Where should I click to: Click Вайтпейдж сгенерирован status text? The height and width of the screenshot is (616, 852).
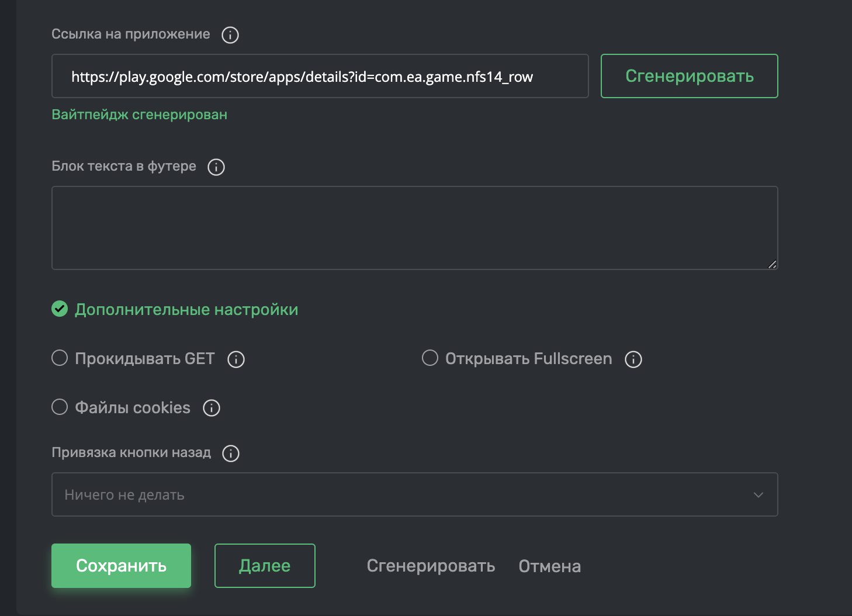pyautogui.click(x=140, y=115)
